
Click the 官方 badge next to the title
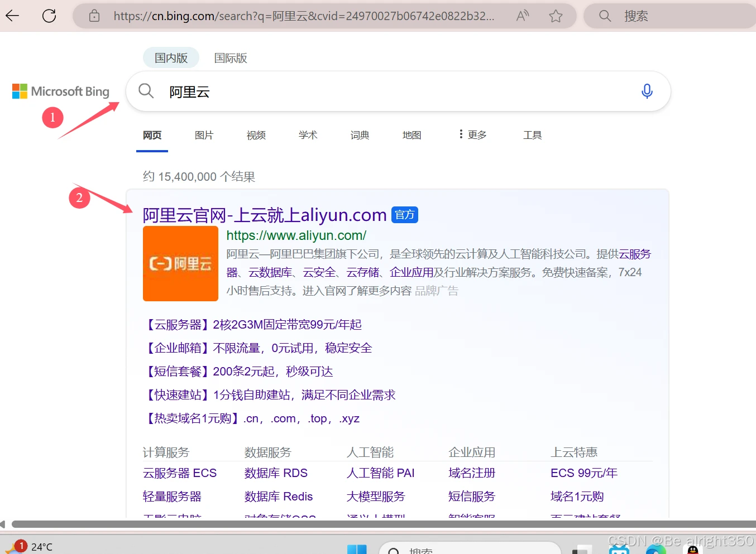click(x=405, y=215)
